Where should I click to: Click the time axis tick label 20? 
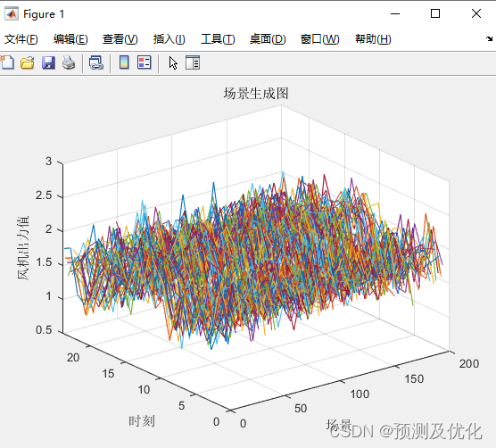73,358
